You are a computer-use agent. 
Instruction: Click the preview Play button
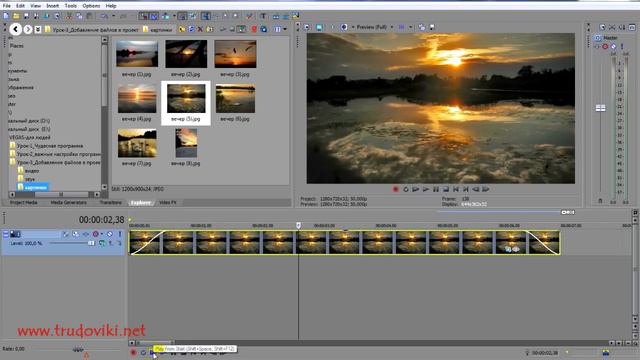pos(426,189)
